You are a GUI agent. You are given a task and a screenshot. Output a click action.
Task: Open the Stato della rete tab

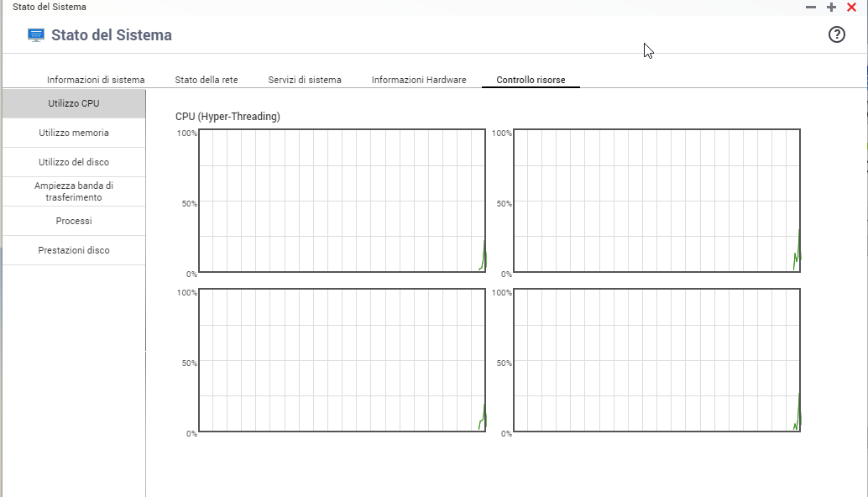pyautogui.click(x=207, y=80)
